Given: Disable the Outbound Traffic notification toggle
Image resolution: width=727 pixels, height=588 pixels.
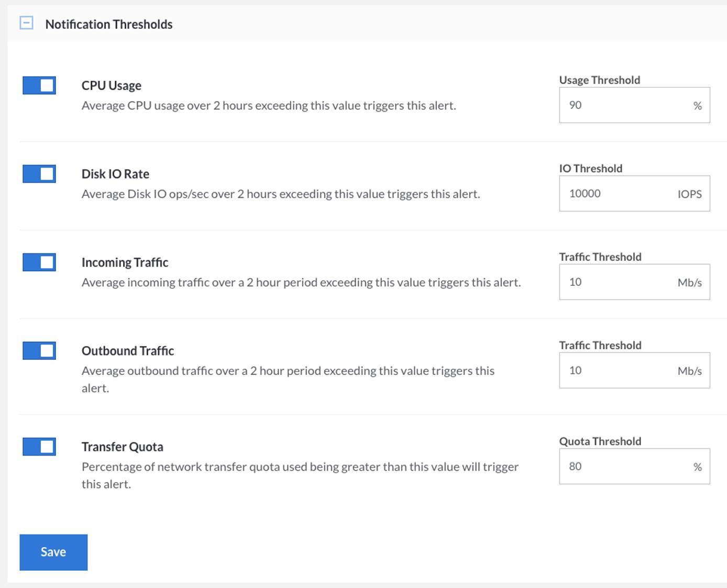Looking at the screenshot, I should point(39,351).
